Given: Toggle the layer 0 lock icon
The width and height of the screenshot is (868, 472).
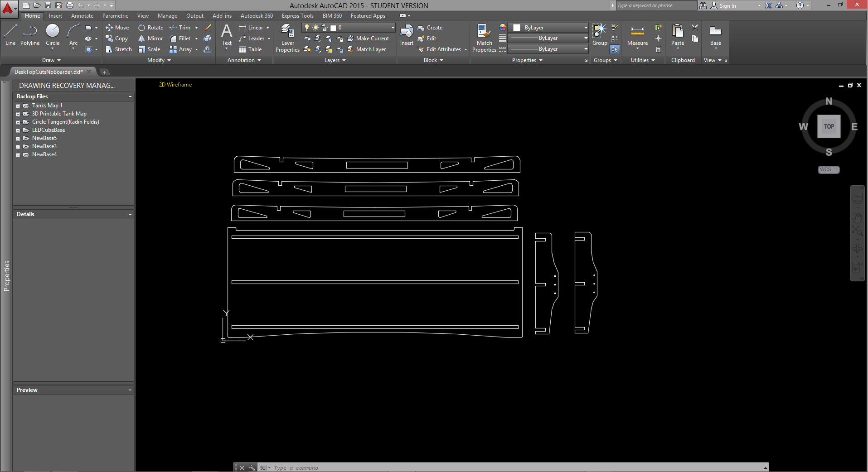Looking at the screenshot, I should [325, 28].
